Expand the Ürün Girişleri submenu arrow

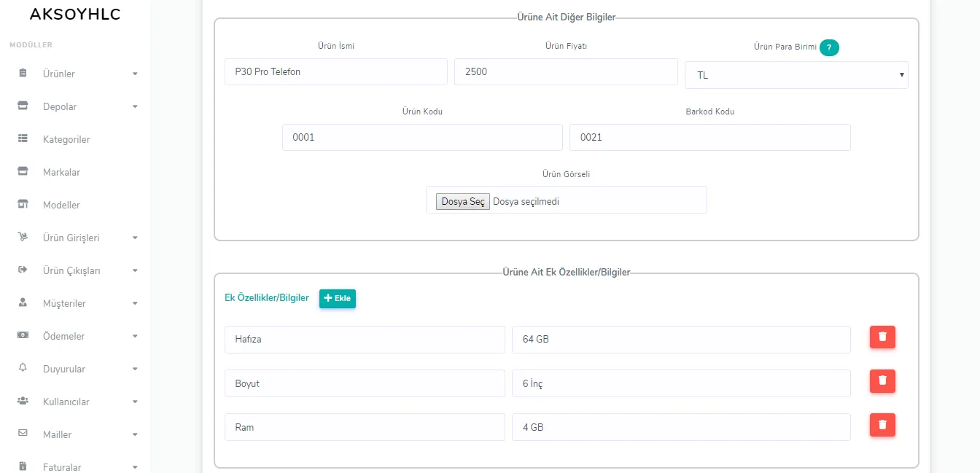[135, 238]
